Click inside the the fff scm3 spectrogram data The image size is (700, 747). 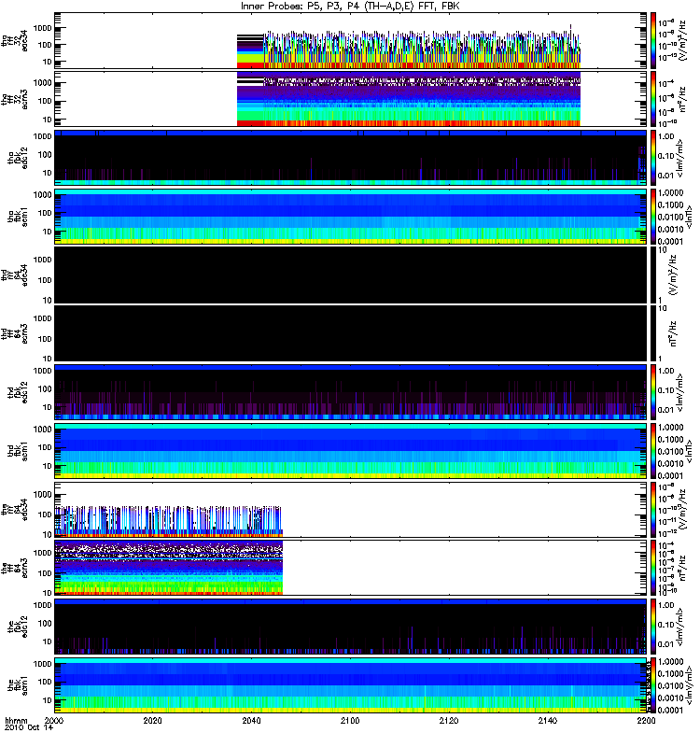[x=169, y=568]
